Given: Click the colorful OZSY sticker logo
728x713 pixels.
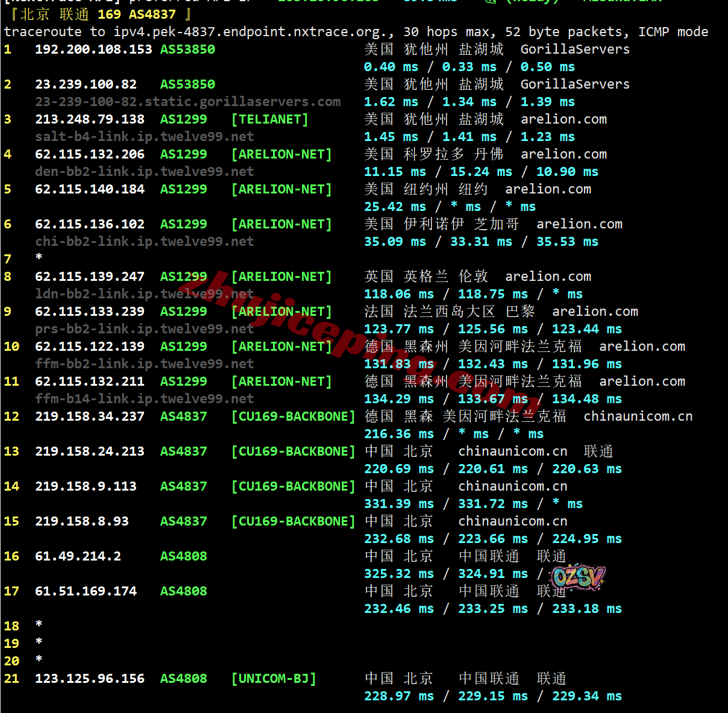Looking at the screenshot, I should (x=578, y=577).
